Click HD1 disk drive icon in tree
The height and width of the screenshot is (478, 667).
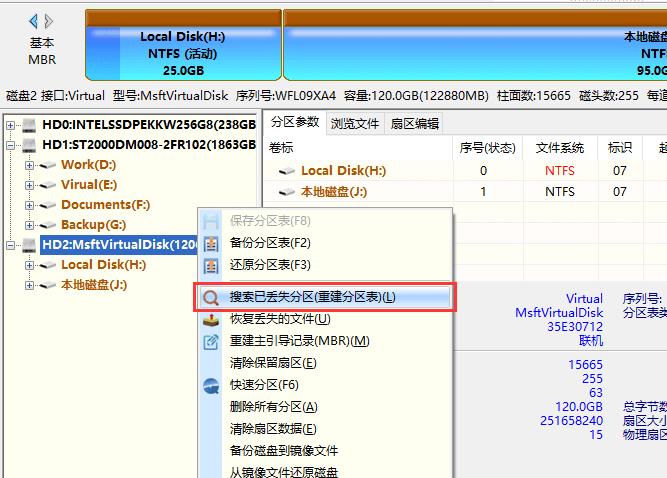(x=29, y=145)
